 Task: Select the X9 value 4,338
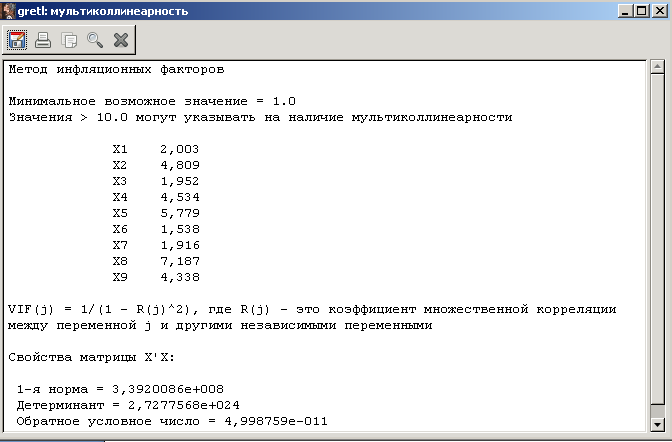(x=180, y=277)
